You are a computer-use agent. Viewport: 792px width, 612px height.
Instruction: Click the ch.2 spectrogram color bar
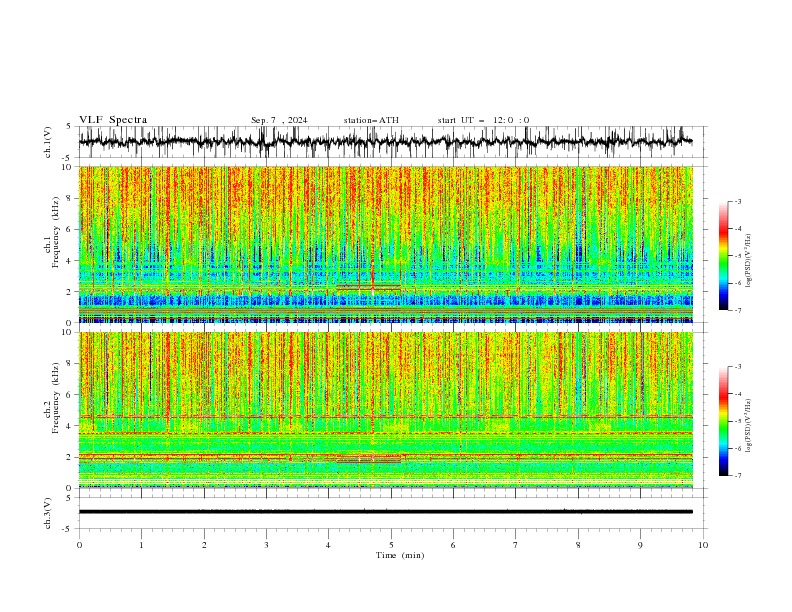tap(723, 421)
